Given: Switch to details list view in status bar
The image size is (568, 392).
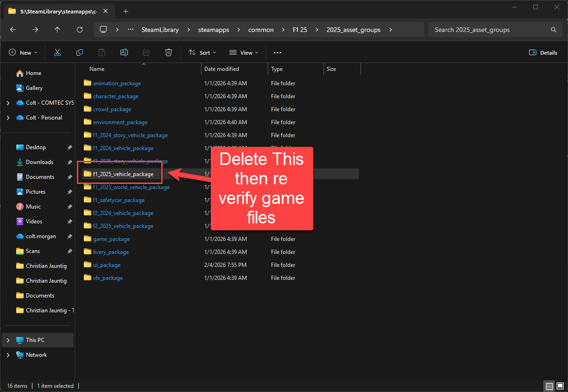Looking at the screenshot, I should (x=549, y=386).
